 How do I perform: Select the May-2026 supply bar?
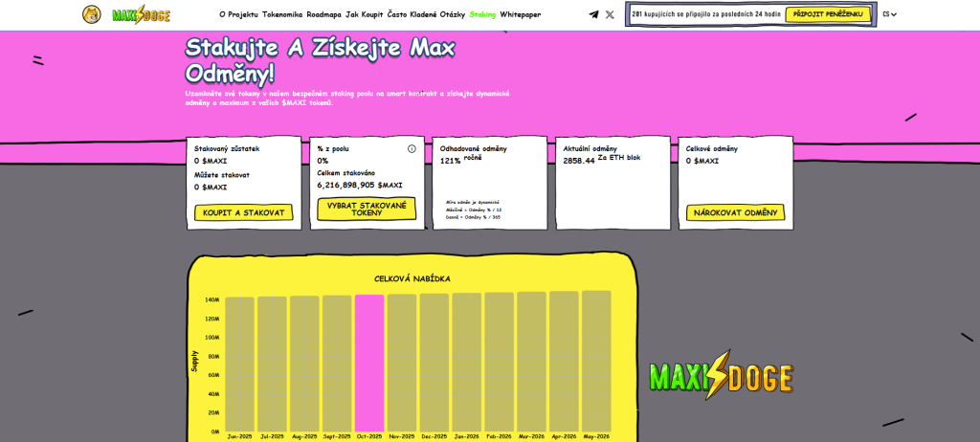click(596, 361)
